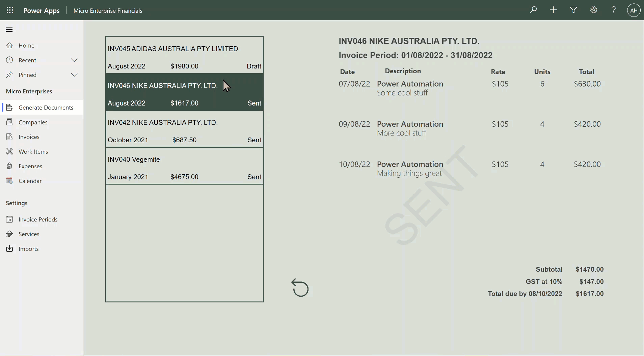This screenshot has width=644, height=356.
Task: Open Generate Documents page
Action: pos(42,107)
